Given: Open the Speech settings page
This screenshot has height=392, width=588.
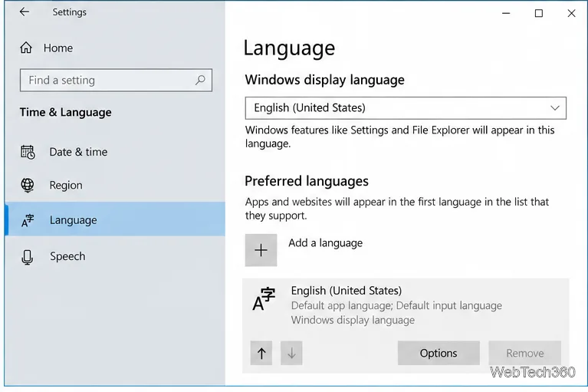Looking at the screenshot, I should [115, 256].
